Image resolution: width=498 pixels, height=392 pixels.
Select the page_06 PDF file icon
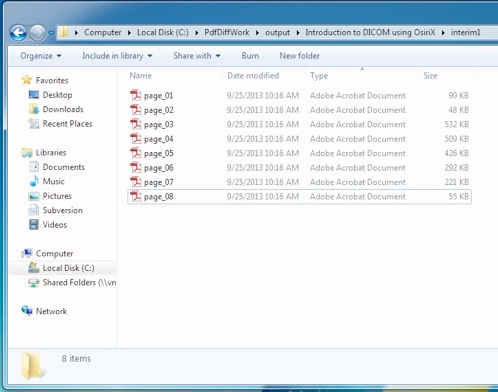tap(136, 168)
